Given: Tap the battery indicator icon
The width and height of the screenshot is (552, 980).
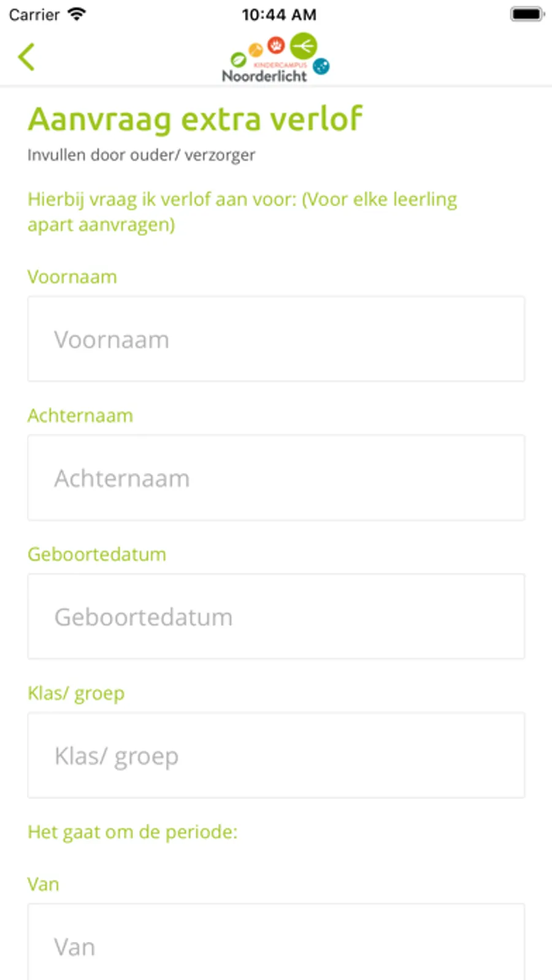Looking at the screenshot, I should pyautogui.click(x=527, y=14).
